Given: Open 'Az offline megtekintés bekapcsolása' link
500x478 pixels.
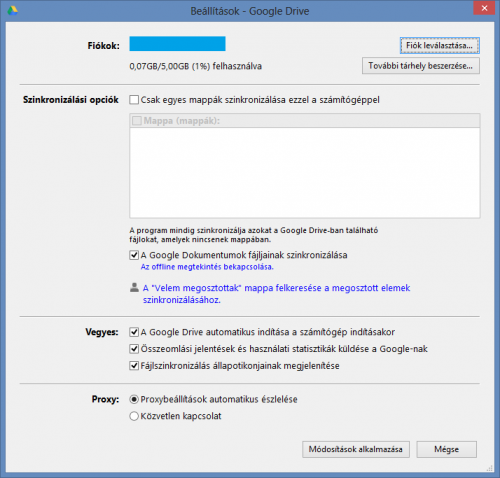Looking at the screenshot, I should tap(207, 267).
